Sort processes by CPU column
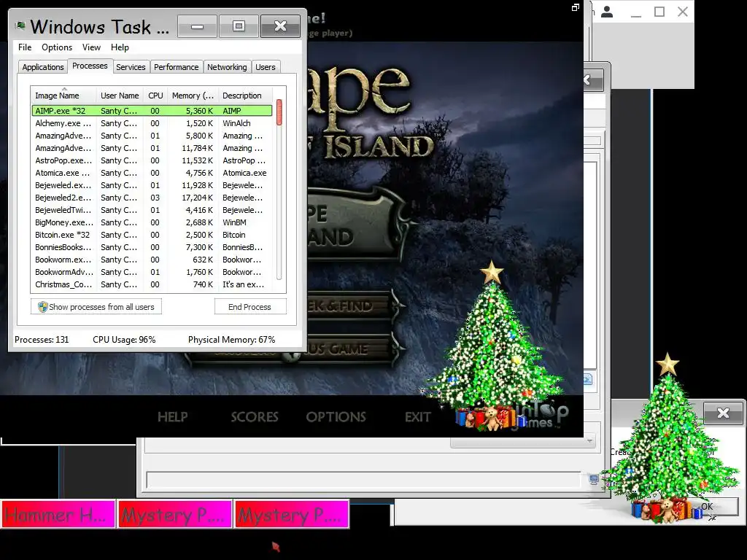The image size is (747, 560). pos(155,96)
